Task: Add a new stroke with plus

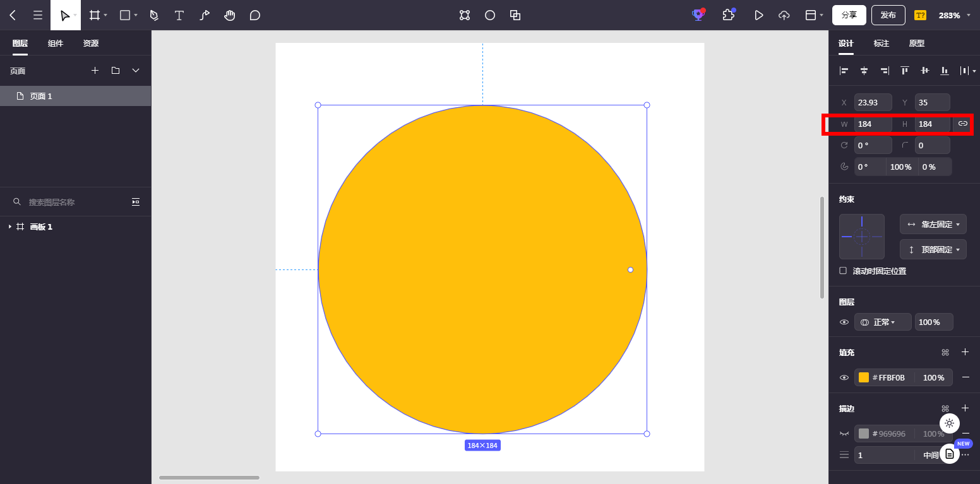Action: point(965,408)
